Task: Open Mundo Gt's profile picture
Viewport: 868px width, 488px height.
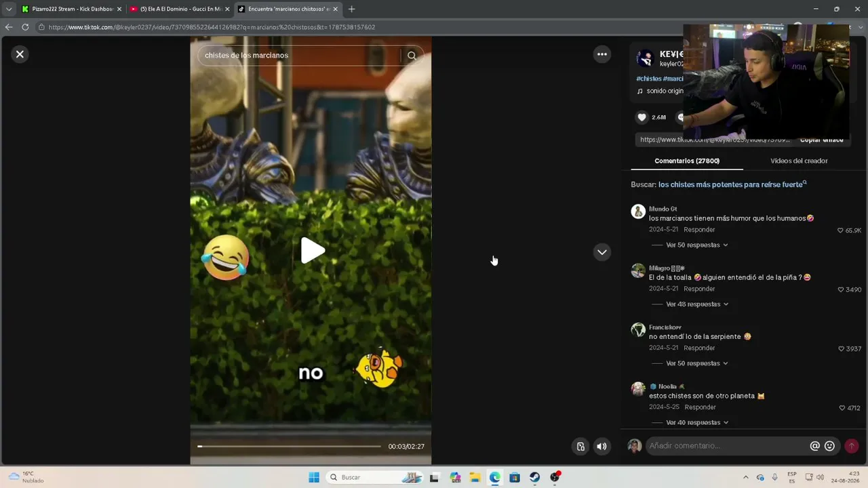Action: 638,211
